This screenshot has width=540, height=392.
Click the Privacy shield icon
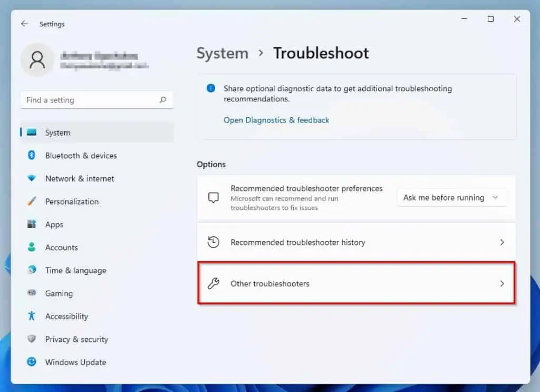pos(31,339)
